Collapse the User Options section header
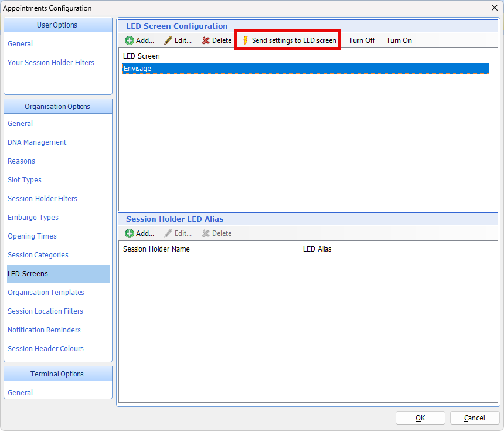504x431 pixels. point(57,25)
